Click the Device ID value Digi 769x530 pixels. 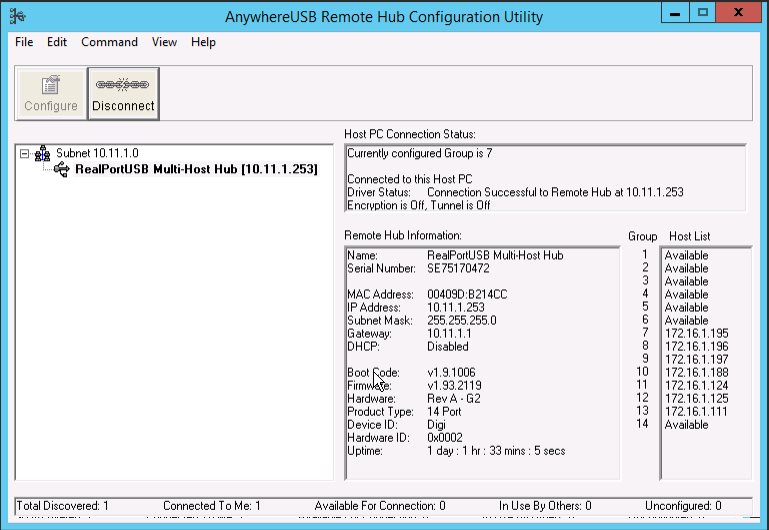point(436,425)
